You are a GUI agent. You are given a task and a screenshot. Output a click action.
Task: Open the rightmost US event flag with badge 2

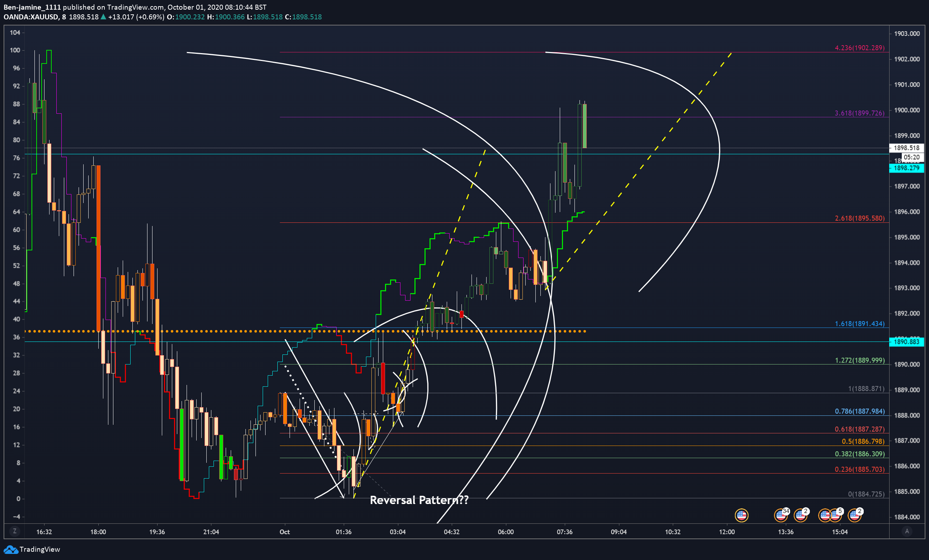(854, 515)
